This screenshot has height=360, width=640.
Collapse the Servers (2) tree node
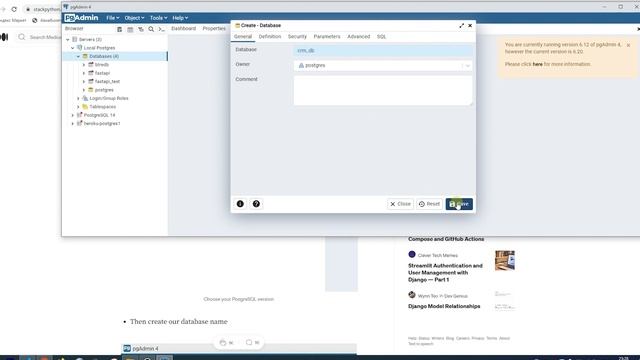pos(68,40)
